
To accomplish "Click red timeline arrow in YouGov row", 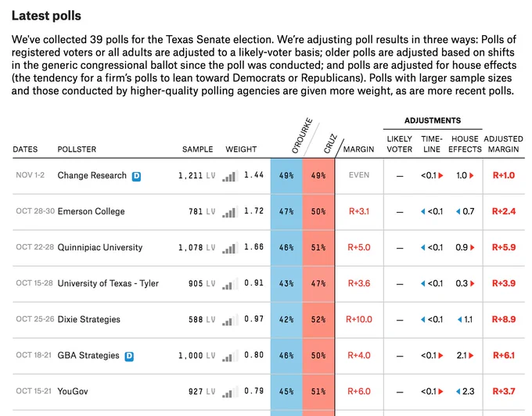I will click(x=440, y=391).
